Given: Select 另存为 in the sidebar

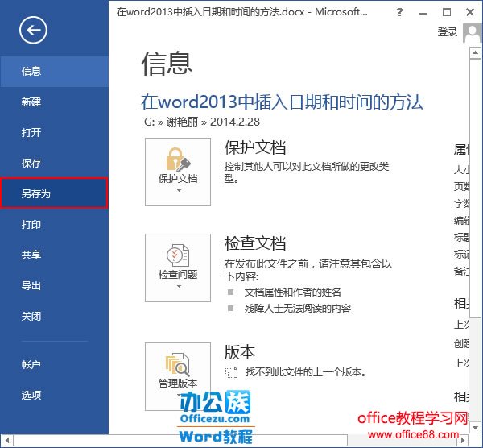Looking at the screenshot, I should pyautogui.click(x=54, y=193).
